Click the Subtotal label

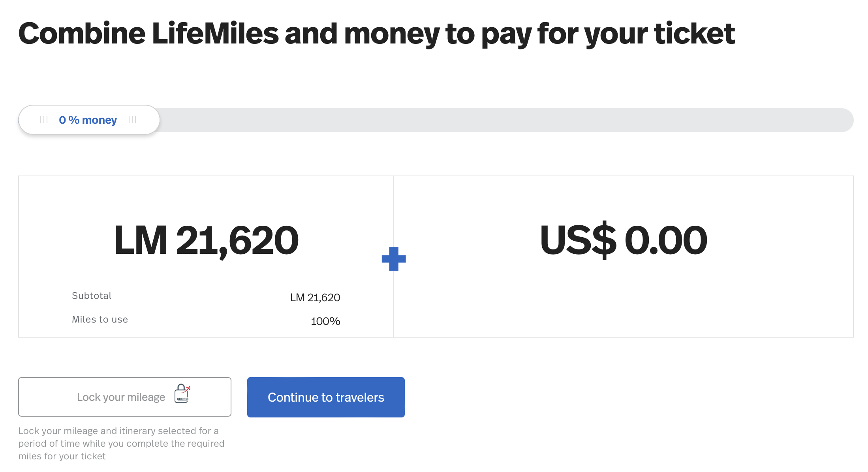(92, 296)
